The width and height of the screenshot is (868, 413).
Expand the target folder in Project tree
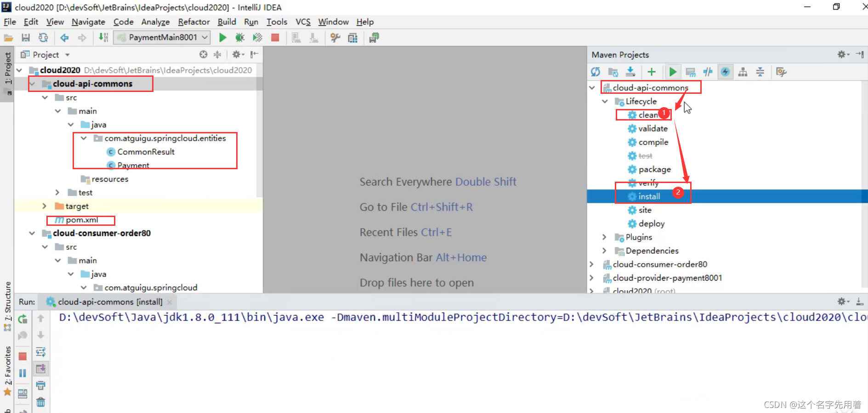click(45, 206)
